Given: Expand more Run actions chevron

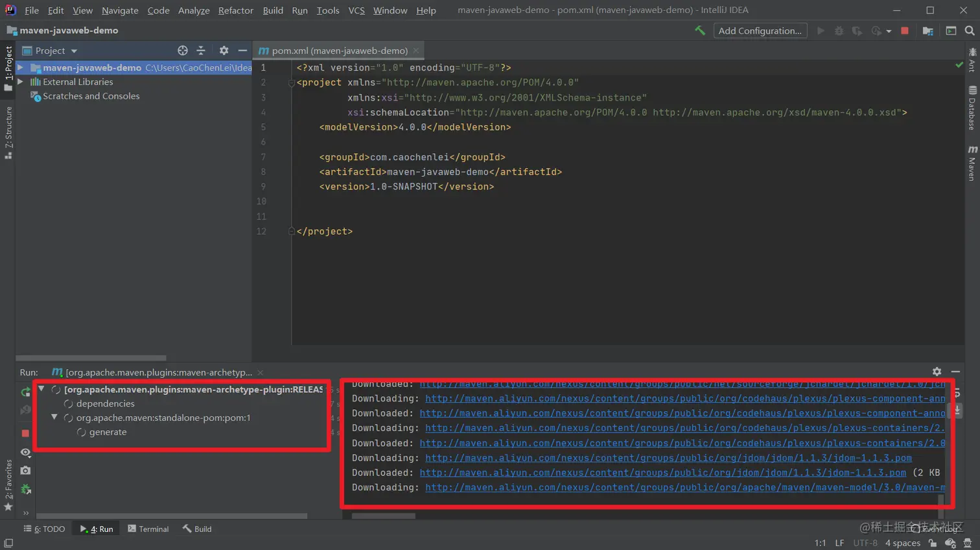Looking at the screenshot, I should click(26, 513).
